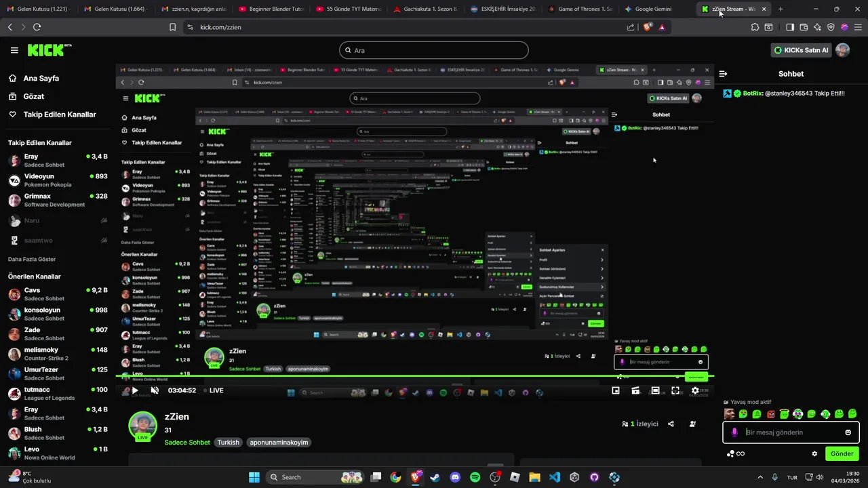Click the 1 İzleyici viewer count
The height and width of the screenshot is (488, 868).
click(640, 424)
